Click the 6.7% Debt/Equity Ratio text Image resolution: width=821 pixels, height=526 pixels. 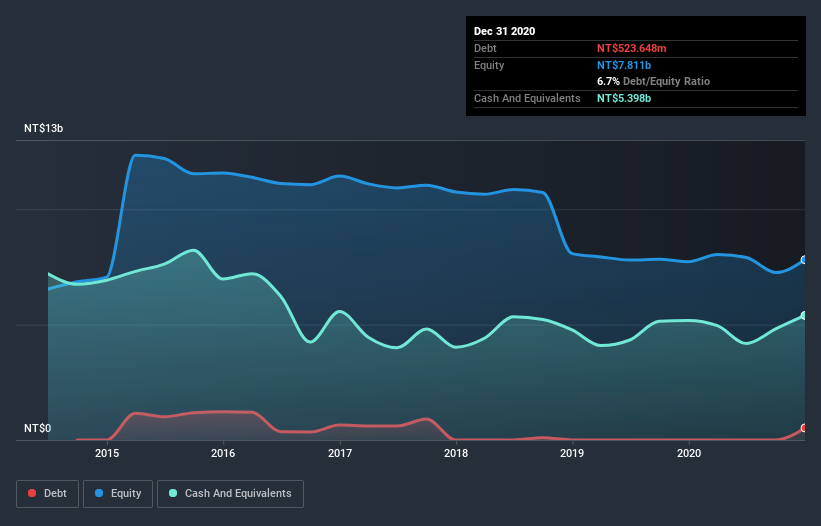click(x=653, y=82)
